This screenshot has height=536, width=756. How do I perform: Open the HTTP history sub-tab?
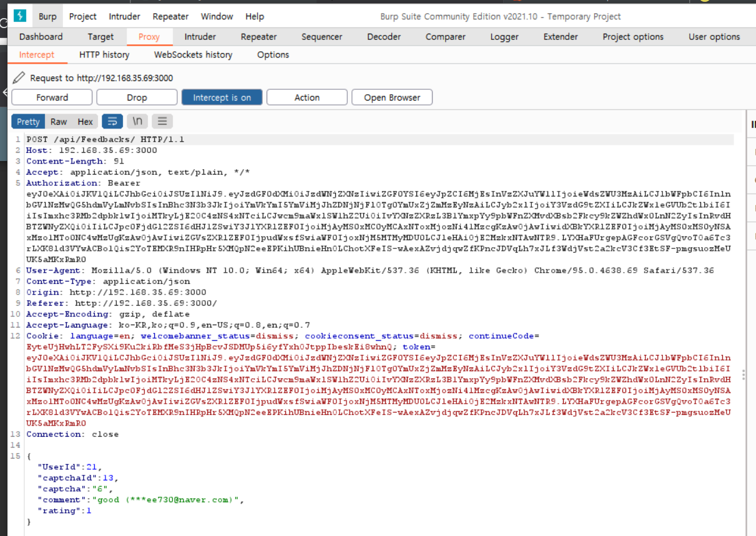point(104,55)
